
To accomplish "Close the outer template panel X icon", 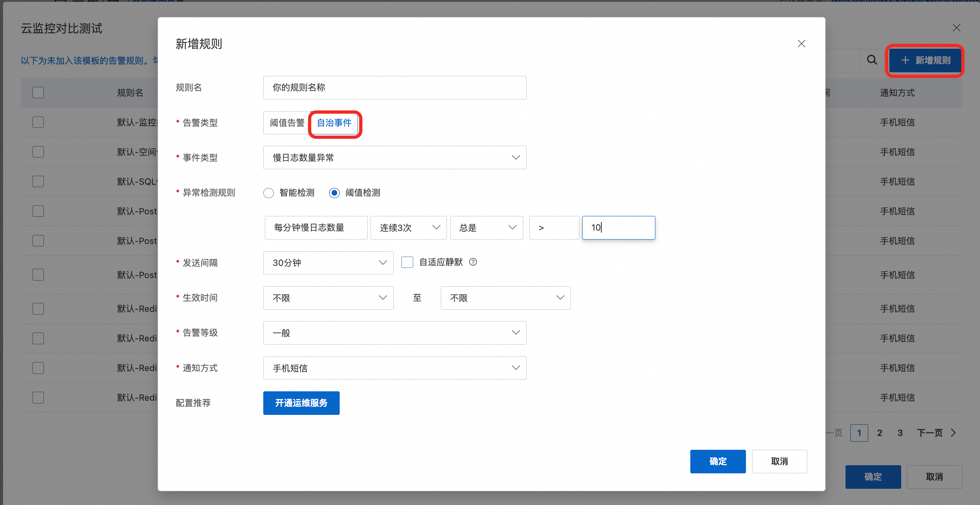I will [x=956, y=28].
